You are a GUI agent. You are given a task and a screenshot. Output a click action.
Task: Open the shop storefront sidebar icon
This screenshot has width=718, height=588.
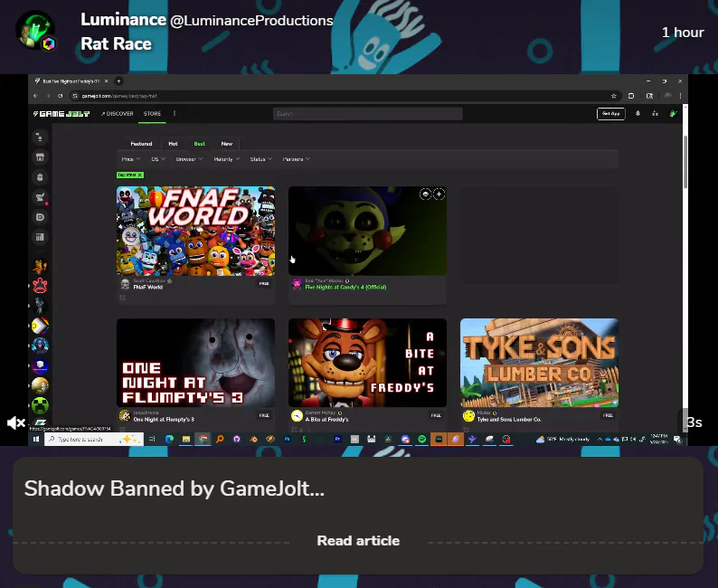click(x=40, y=157)
